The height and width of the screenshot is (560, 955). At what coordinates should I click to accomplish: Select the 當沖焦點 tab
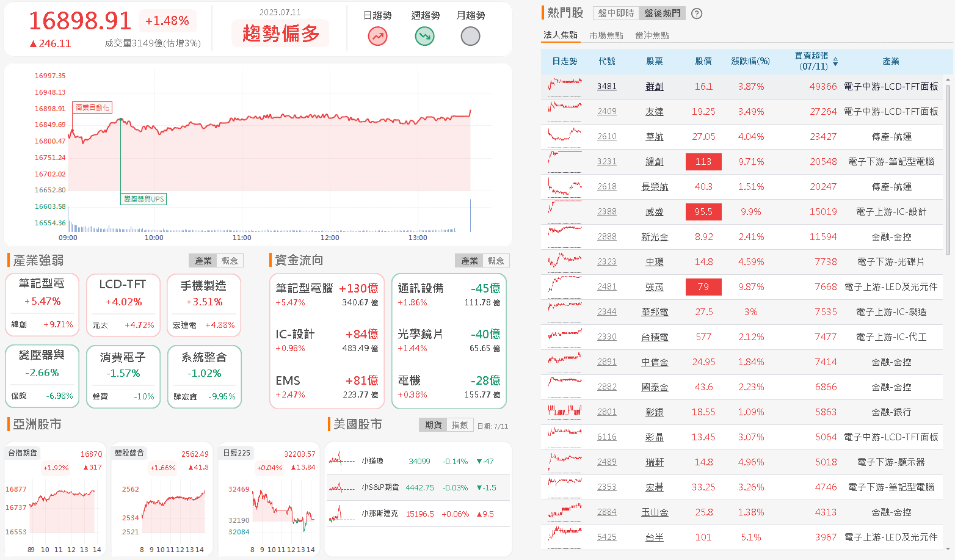pyautogui.click(x=652, y=35)
